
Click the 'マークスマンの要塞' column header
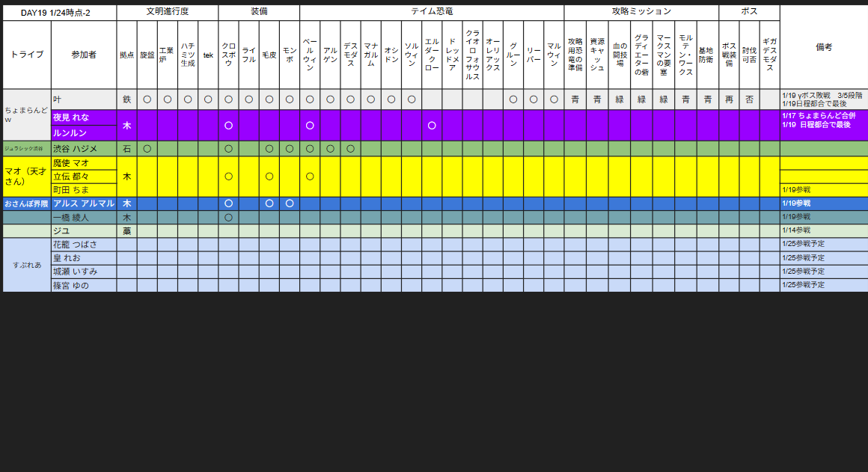point(664,55)
